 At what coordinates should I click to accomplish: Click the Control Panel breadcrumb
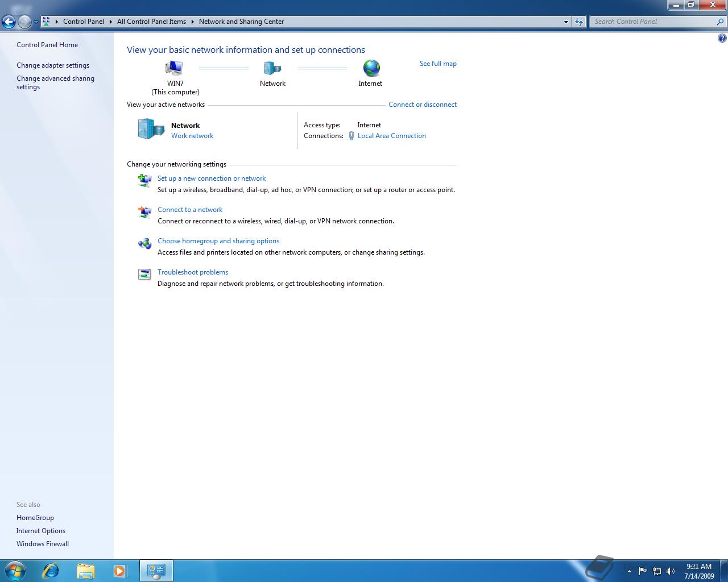pyautogui.click(x=84, y=22)
